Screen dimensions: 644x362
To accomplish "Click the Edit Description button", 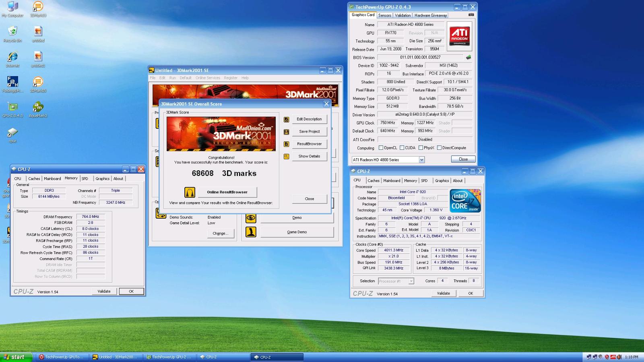I will (x=309, y=119).
